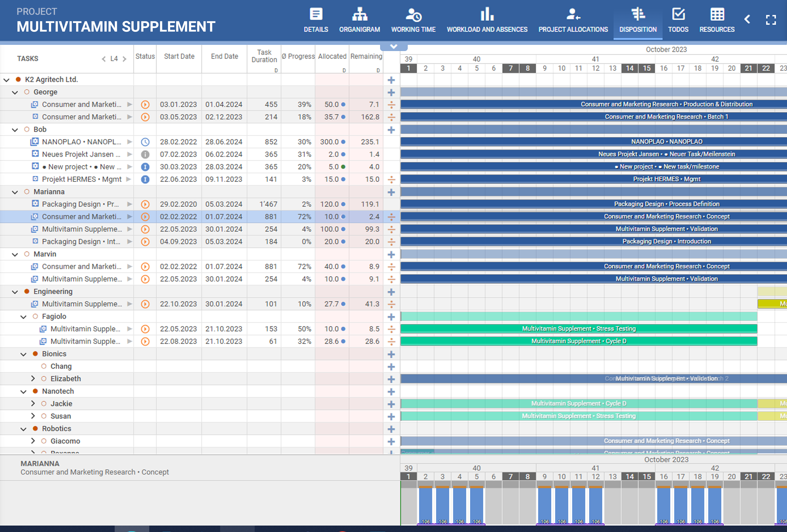Select the Disposition tab
Image resolution: width=787 pixels, height=532 pixels.
tap(638, 20)
